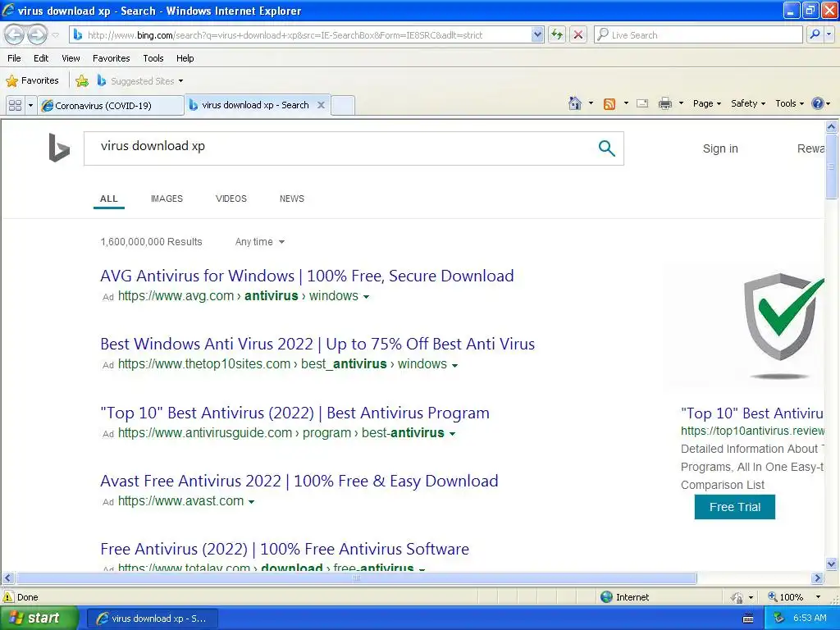Open the search provider dropdown arrow
The height and width of the screenshot is (630, 840).
pos(829,34)
